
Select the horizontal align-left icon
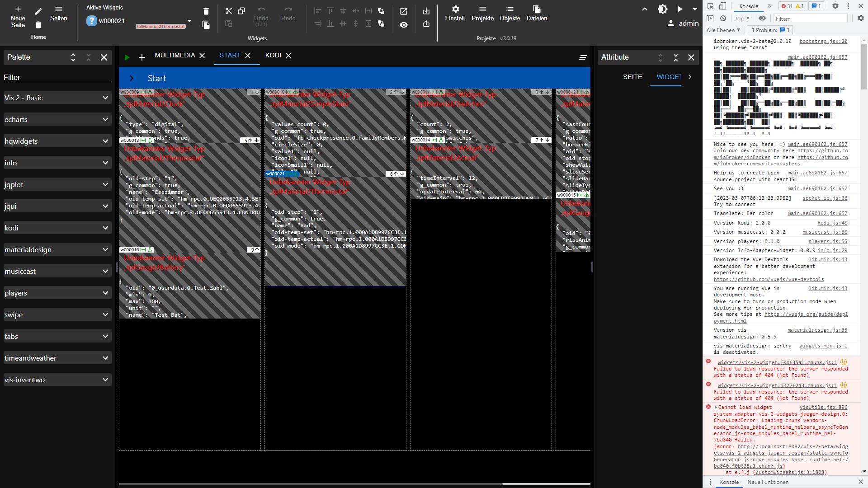tap(318, 11)
